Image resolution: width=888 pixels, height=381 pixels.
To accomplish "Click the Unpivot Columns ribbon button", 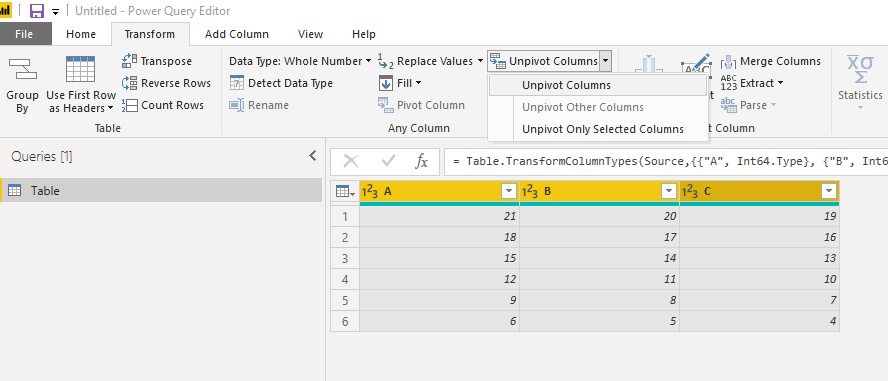I will (543, 61).
